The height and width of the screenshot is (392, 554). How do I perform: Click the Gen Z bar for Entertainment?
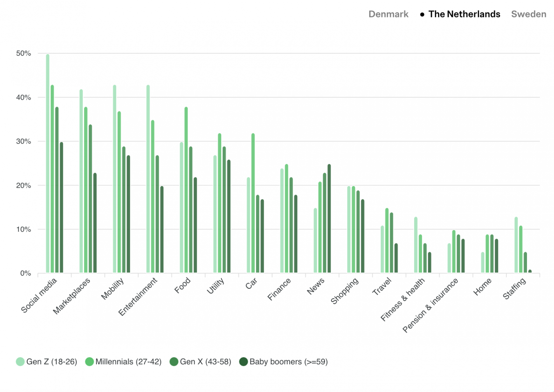click(148, 179)
